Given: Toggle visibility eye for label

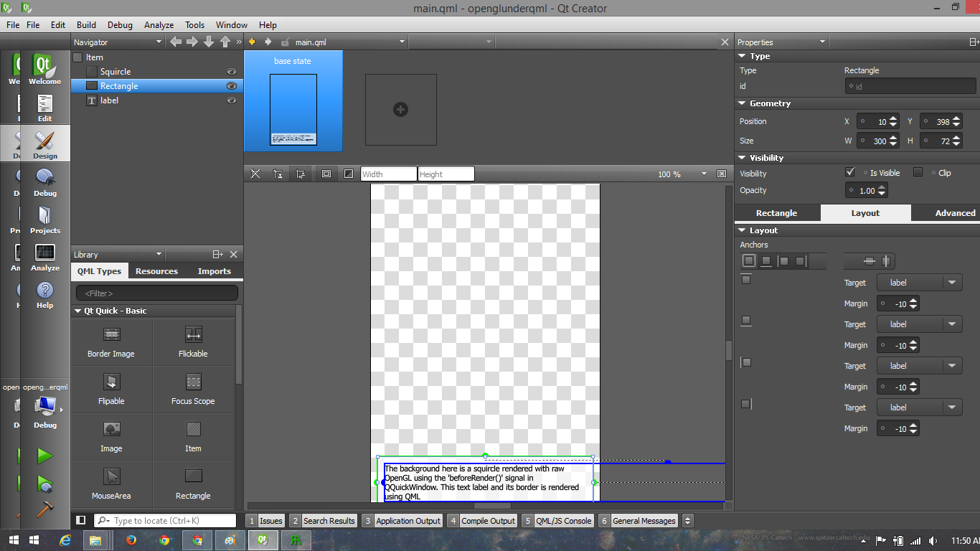Looking at the screenshot, I should (232, 100).
